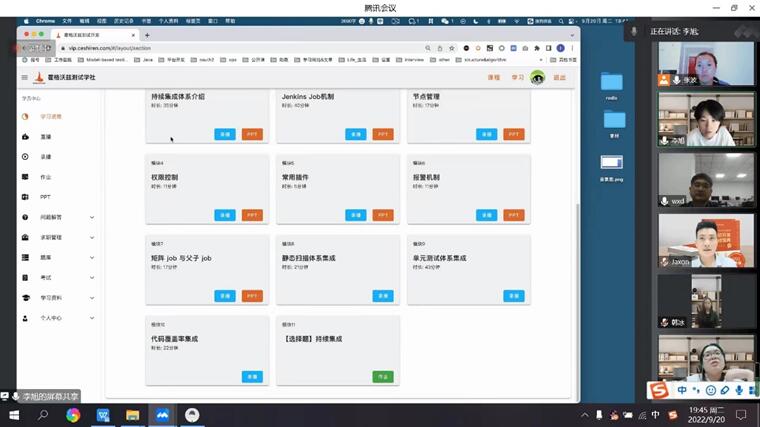The image size is (760, 427).
Task: Click the PPT button for 权限控制
Action: (252, 215)
